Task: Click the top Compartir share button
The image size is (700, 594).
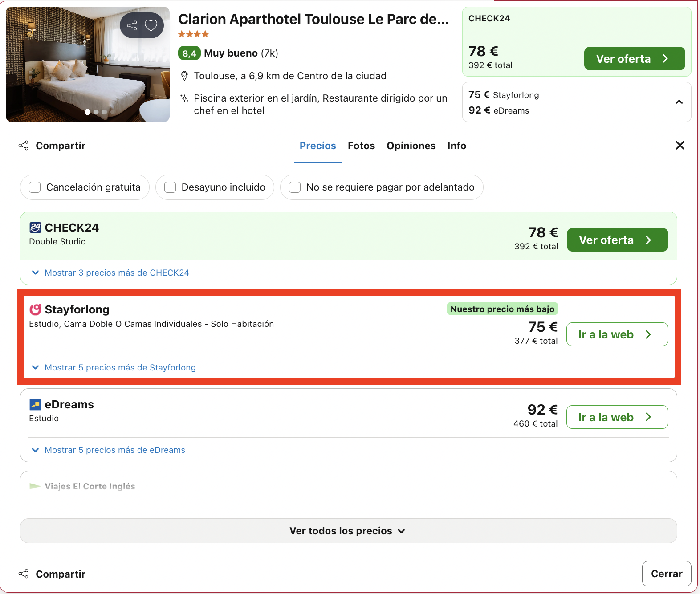Action: [52, 146]
